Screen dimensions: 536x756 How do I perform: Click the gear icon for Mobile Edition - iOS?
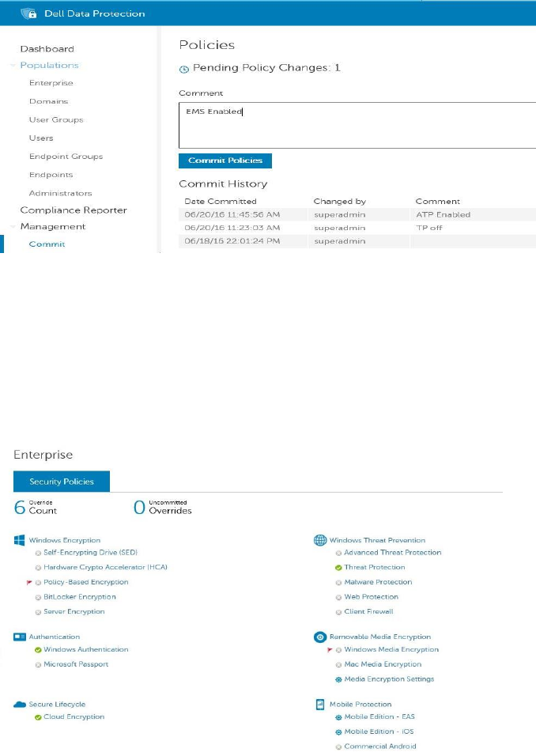(338, 732)
